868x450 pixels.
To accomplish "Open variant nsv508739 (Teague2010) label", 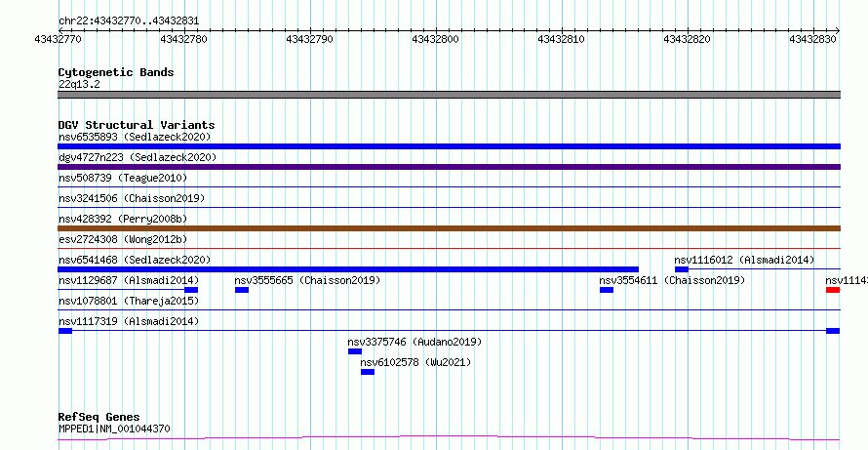I will (x=123, y=178).
